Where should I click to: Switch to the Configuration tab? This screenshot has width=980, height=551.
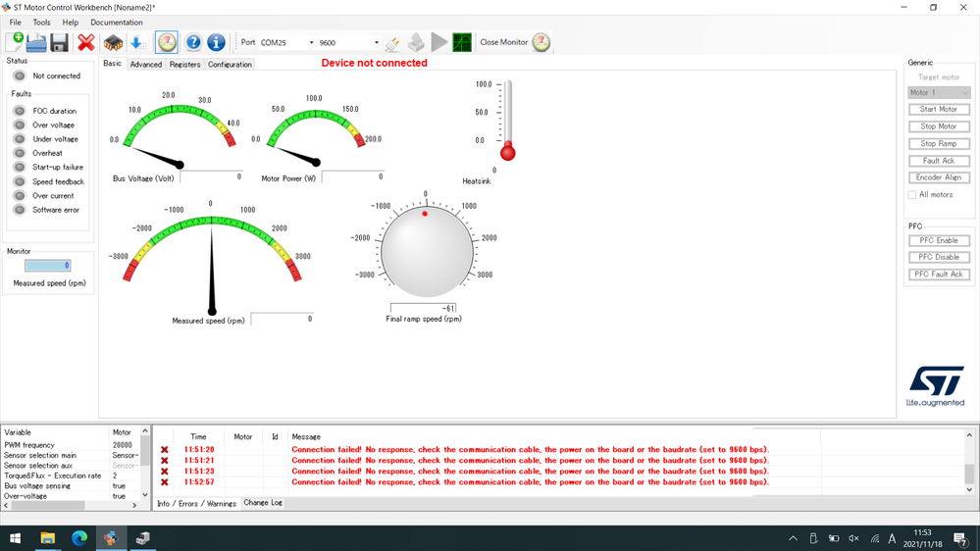pyautogui.click(x=230, y=65)
